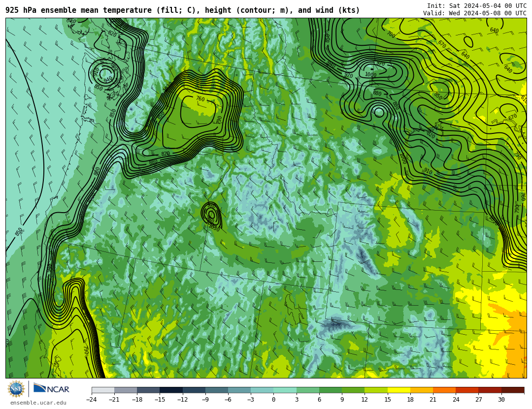Click the −24 tick label on the colorbar
Image resolution: width=532 pixels, height=409 pixels.
tap(91, 400)
